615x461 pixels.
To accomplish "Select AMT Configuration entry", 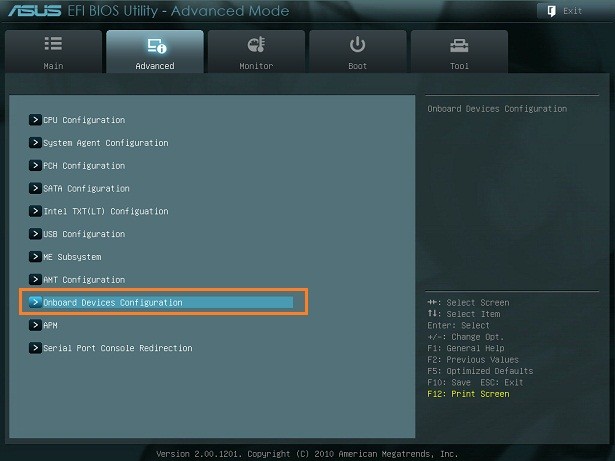I will 84,280.
